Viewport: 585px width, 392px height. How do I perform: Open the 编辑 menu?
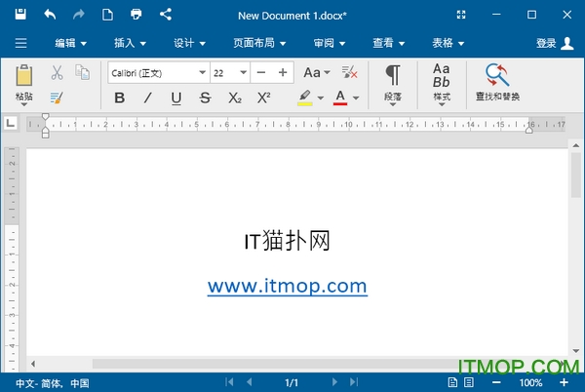click(71, 43)
